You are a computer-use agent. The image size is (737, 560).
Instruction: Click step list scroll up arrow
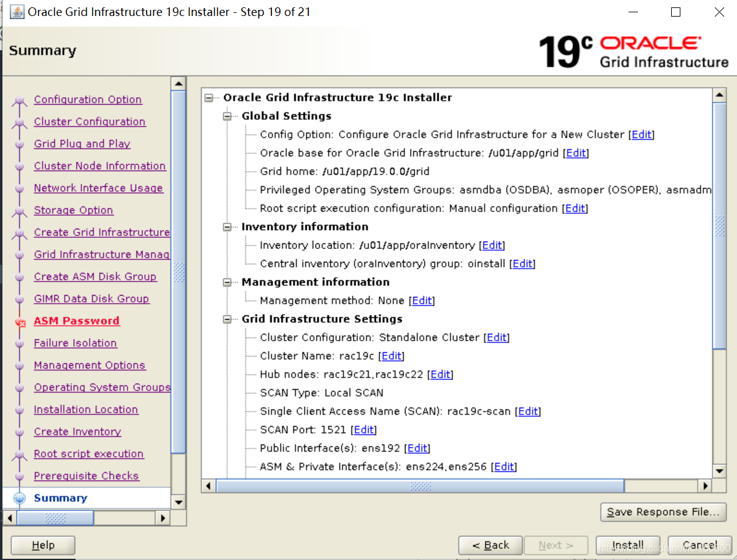coord(178,84)
